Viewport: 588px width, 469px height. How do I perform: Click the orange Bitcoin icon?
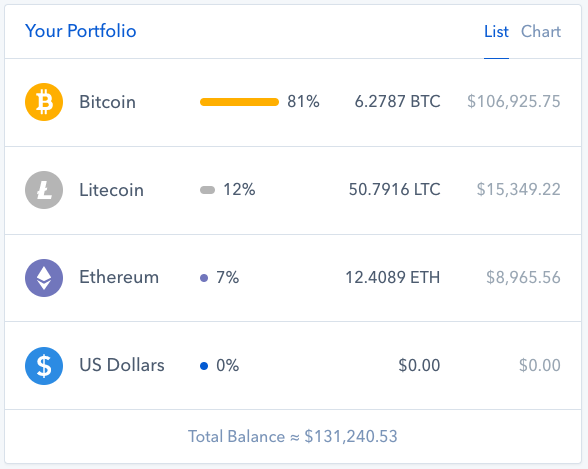click(44, 102)
